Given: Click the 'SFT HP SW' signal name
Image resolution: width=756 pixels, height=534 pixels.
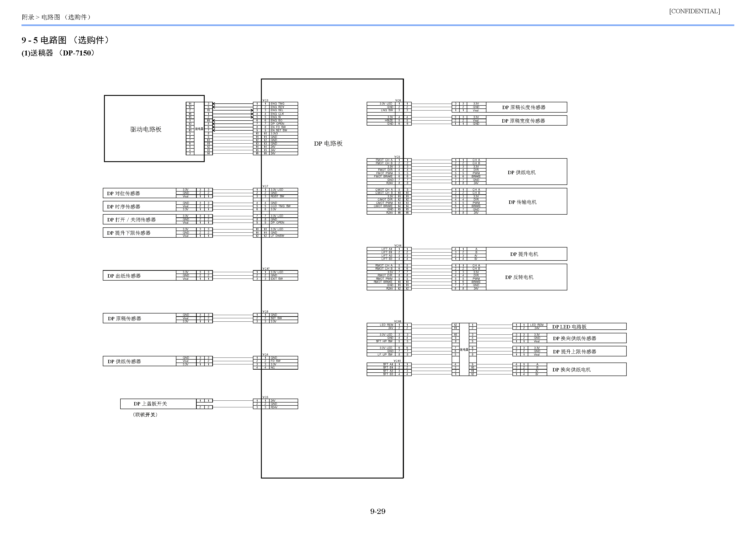Looking at the screenshot, I should (384, 341).
